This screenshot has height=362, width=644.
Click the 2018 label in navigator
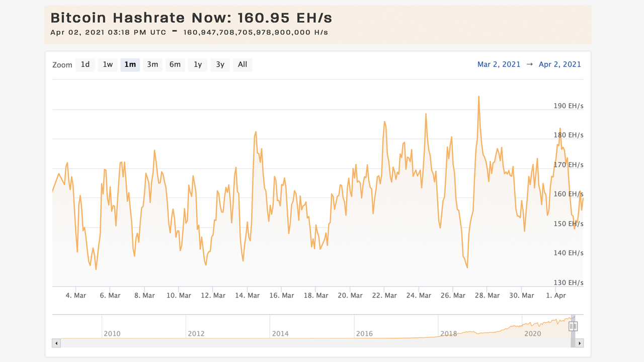(448, 333)
